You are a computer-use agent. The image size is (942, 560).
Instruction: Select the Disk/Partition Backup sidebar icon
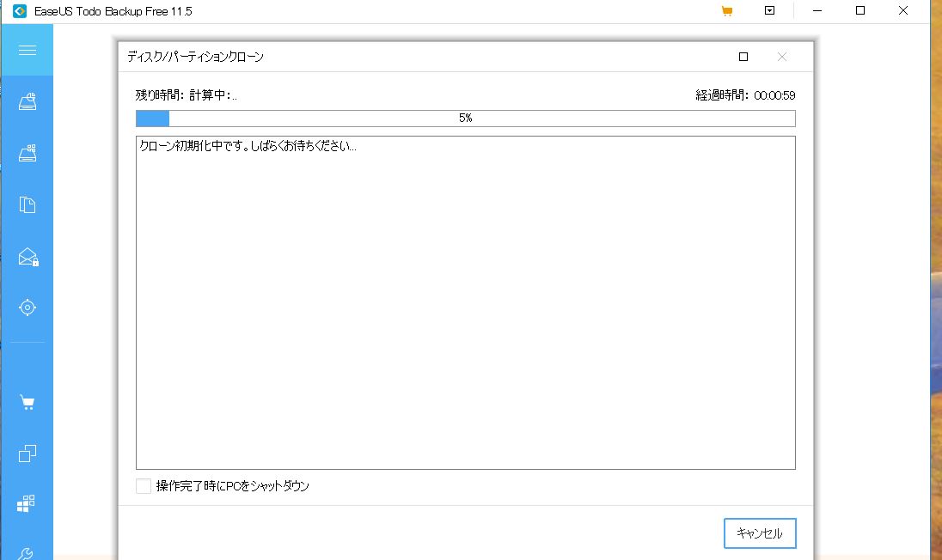point(27,101)
